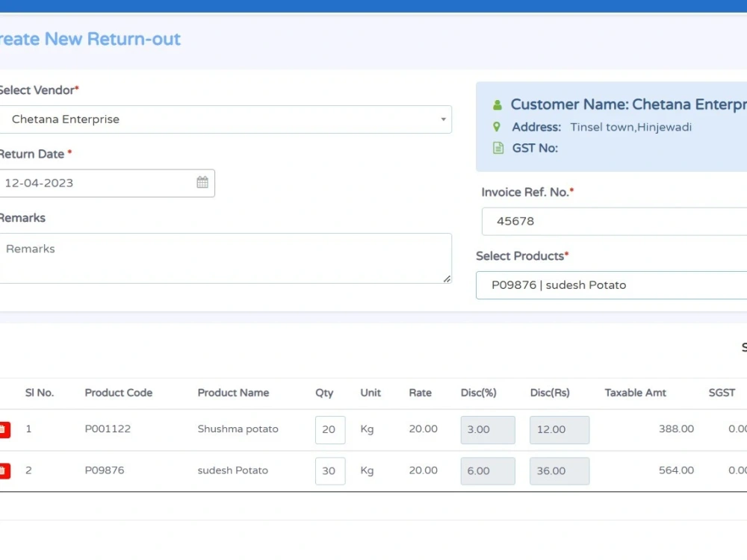The width and height of the screenshot is (747, 560).
Task: Click rate 20.00 in Shushma potato row
Action: pyautogui.click(x=423, y=429)
